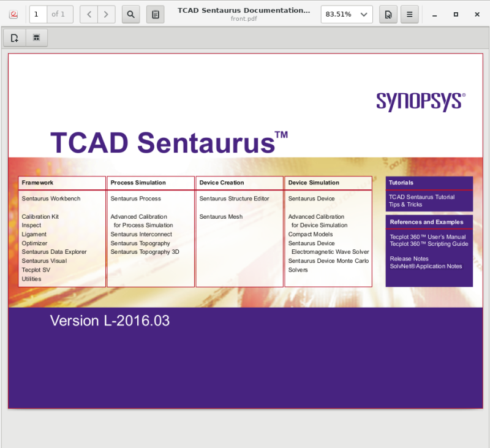Go to the previous page
This screenshot has height=448, width=490.
point(89,13)
